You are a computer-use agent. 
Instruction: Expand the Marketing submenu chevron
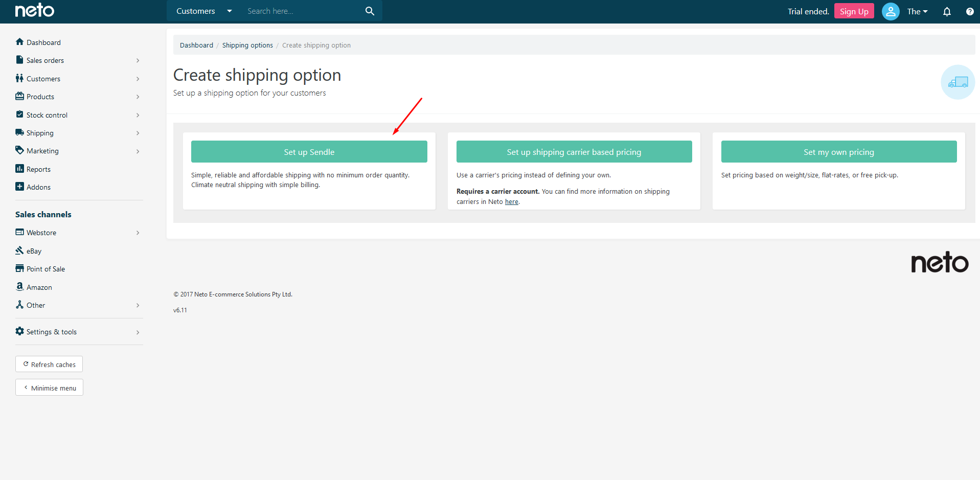[138, 151]
